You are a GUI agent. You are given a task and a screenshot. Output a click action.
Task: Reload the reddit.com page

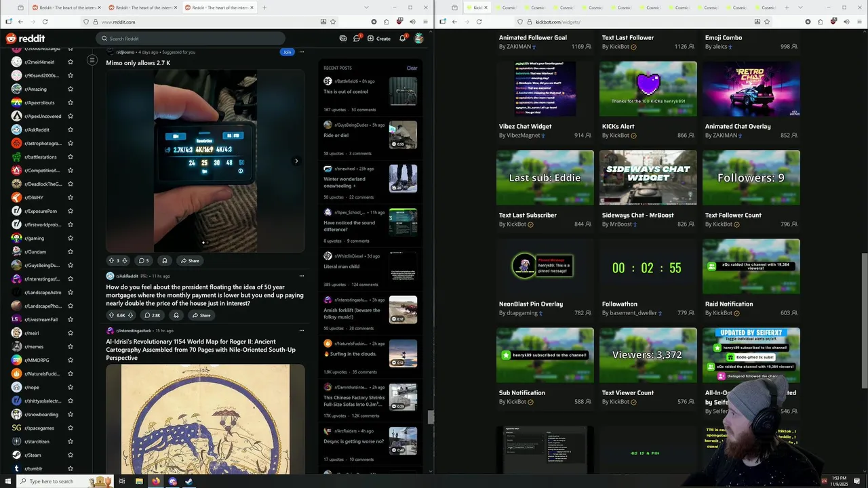point(46,22)
